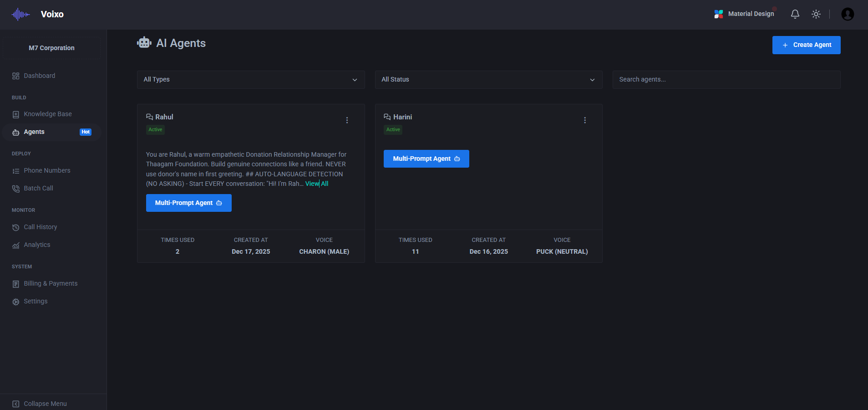
Task: Select Settings from the sidebar menu
Action: coord(36,301)
